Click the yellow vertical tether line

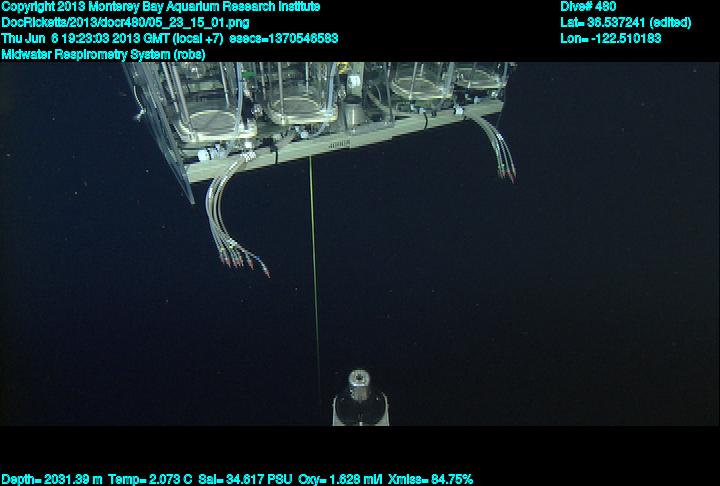314,260
